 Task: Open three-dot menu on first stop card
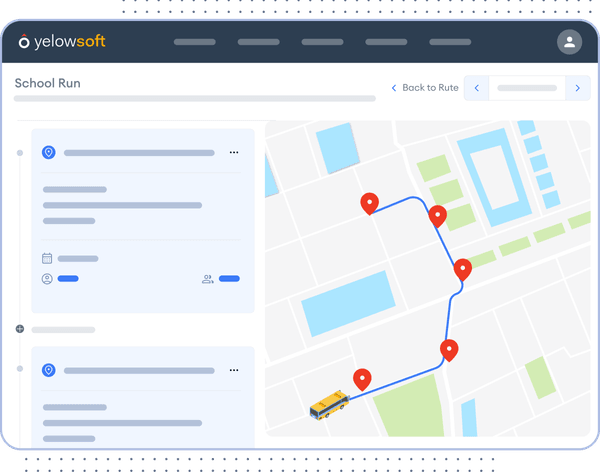pyautogui.click(x=234, y=152)
